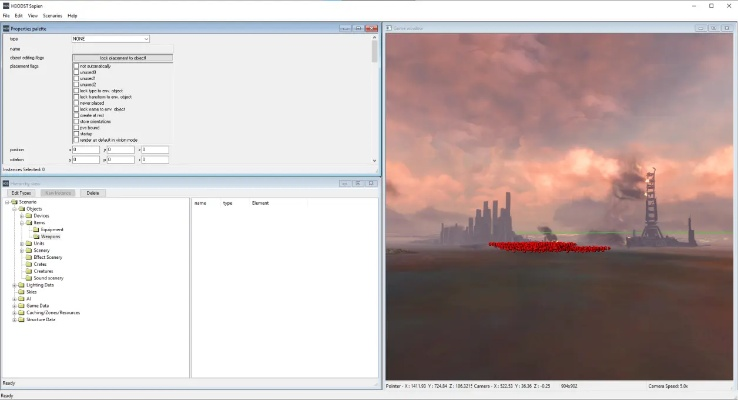Click the position x input field
This screenshot has width=738, height=400.
pos(86,149)
